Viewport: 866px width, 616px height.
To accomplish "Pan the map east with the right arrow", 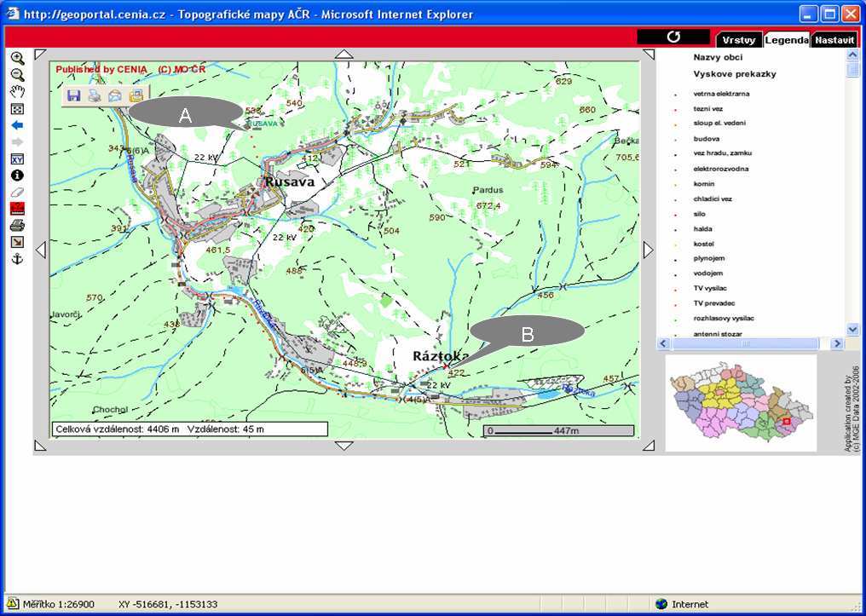I will (x=648, y=250).
